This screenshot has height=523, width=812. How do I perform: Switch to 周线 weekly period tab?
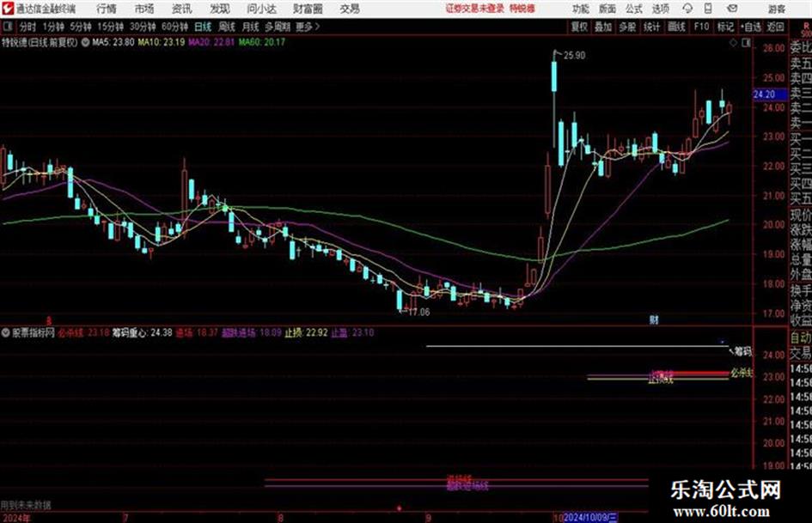pos(227,27)
